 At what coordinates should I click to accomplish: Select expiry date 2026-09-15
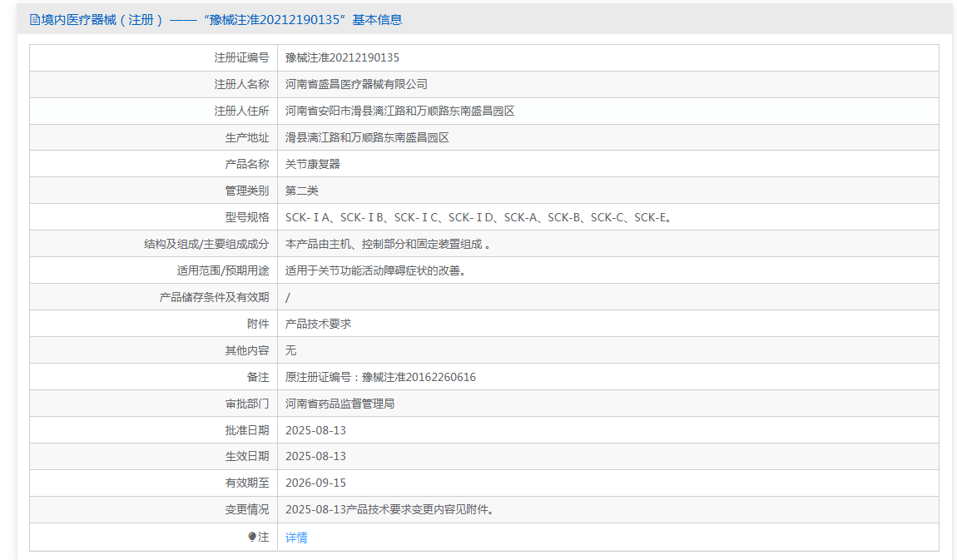[x=315, y=483]
